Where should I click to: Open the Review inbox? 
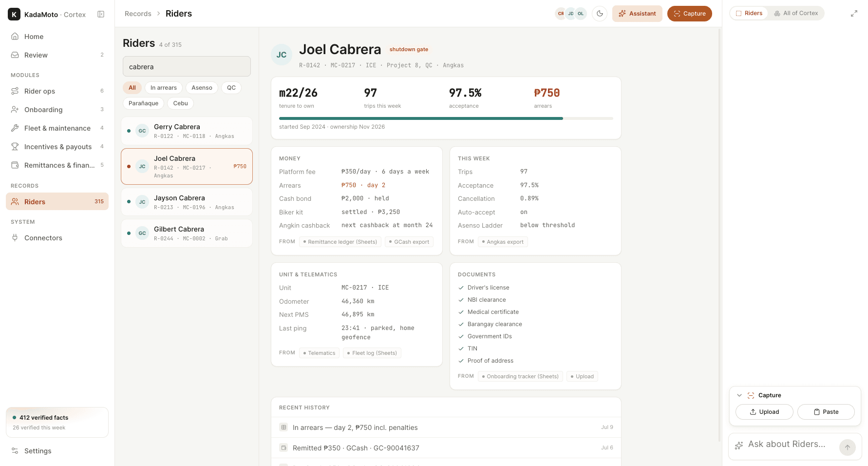pos(57,55)
